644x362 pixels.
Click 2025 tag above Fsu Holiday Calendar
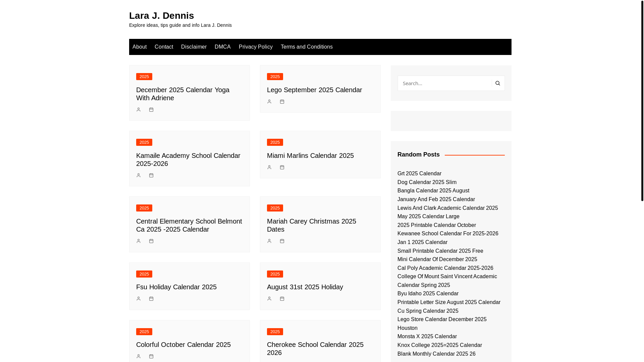click(x=144, y=274)
